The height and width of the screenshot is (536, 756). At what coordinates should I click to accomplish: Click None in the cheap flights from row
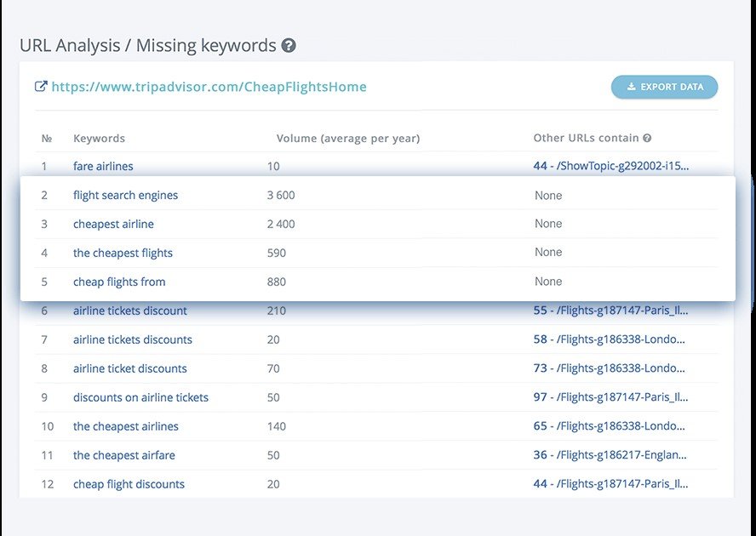pyautogui.click(x=548, y=282)
